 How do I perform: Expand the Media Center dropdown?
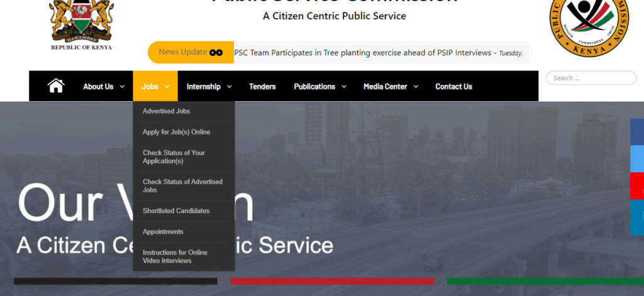point(391,87)
